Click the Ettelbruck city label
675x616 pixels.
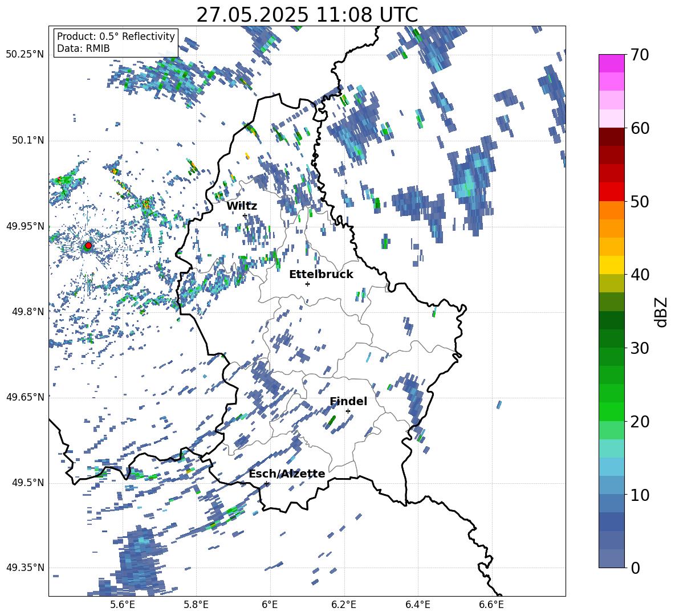click(321, 275)
